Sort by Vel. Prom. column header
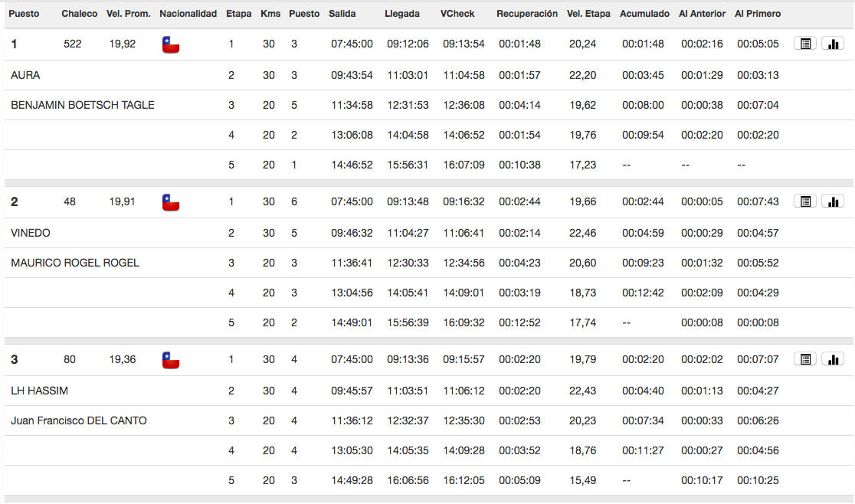This screenshot has height=504, width=855. pyautogui.click(x=128, y=14)
